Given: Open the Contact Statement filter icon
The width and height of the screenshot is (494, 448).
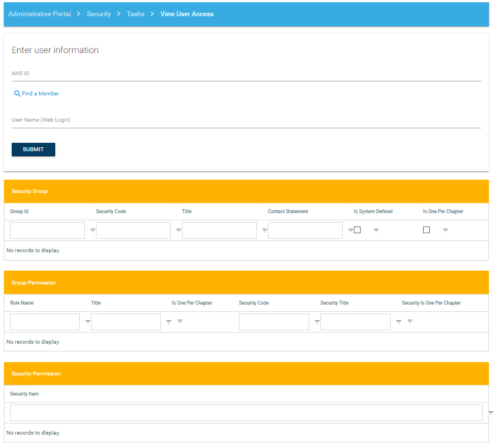Looking at the screenshot, I should 351,230.
